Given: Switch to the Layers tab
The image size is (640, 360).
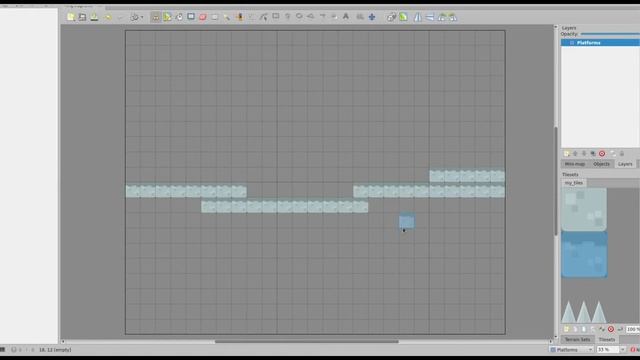Looking at the screenshot, I should (x=625, y=164).
